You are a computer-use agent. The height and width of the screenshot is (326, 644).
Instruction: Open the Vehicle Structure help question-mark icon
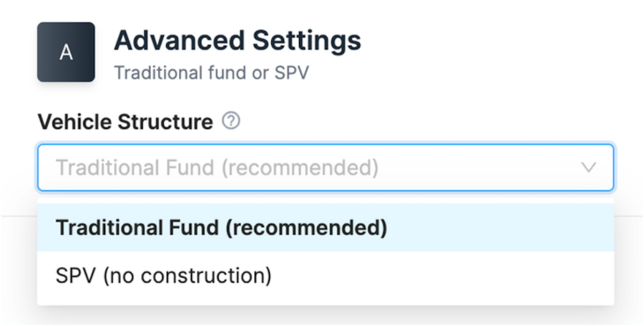tap(231, 121)
